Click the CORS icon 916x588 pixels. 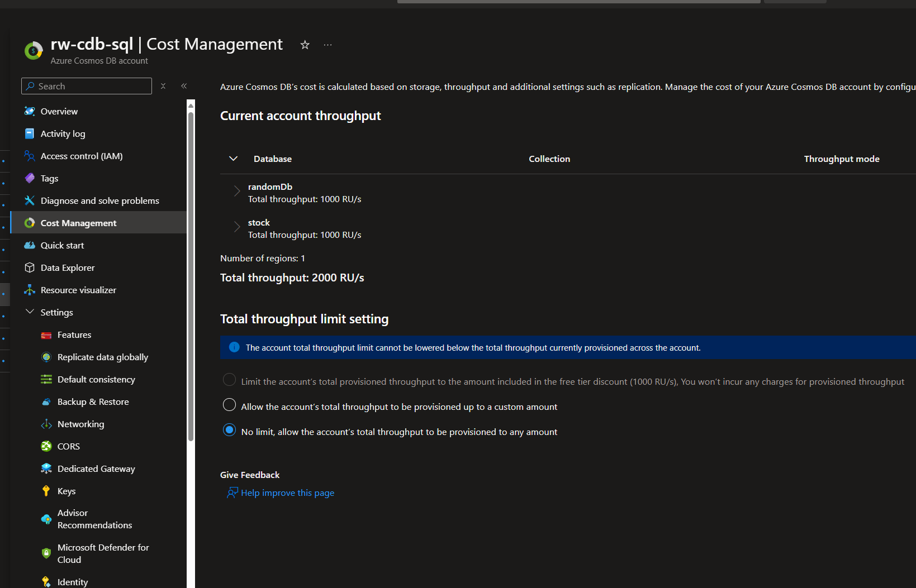click(46, 446)
